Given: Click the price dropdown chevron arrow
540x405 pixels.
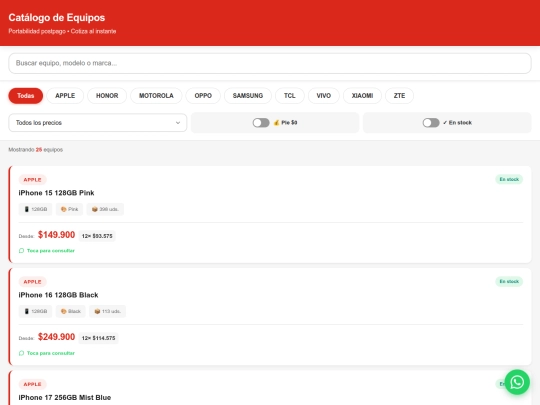Looking at the screenshot, I should pos(178,123).
